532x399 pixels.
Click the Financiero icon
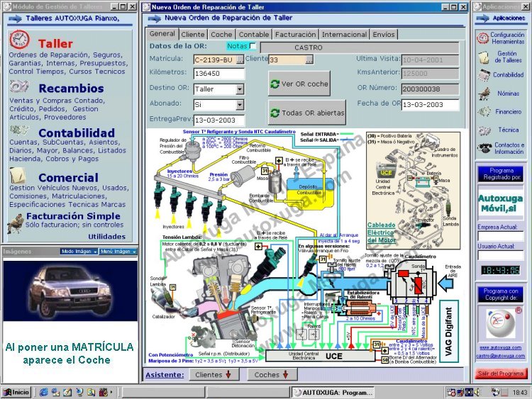(484, 111)
